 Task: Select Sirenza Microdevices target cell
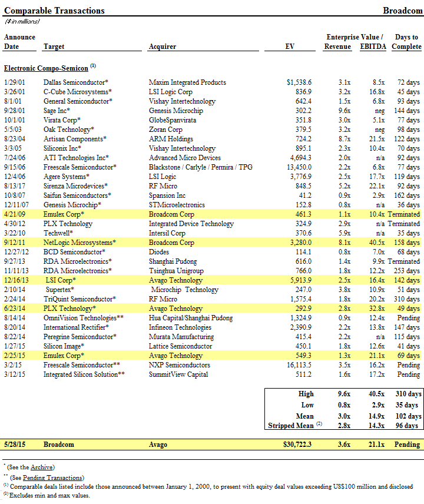pos(75,186)
